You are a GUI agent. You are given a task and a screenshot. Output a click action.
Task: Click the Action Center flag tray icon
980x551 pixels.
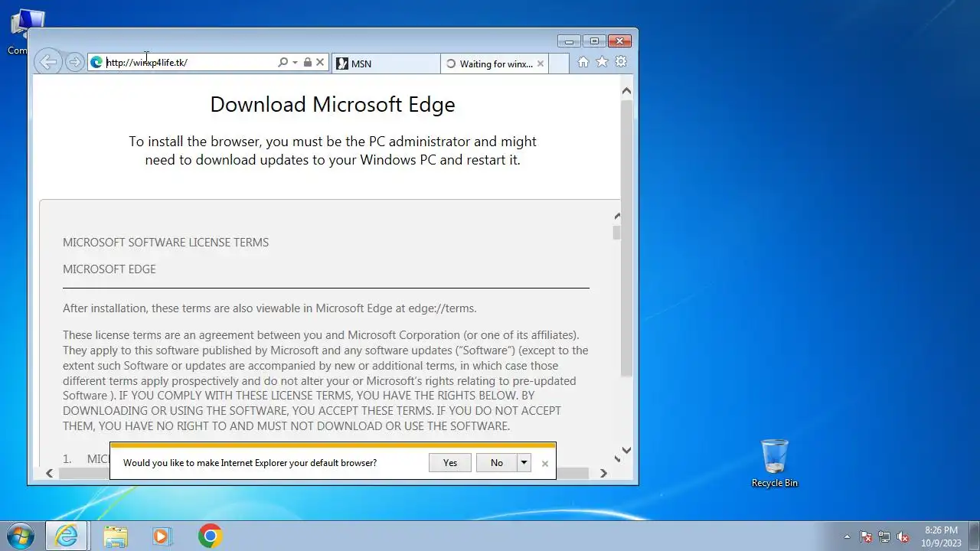click(x=866, y=536)
